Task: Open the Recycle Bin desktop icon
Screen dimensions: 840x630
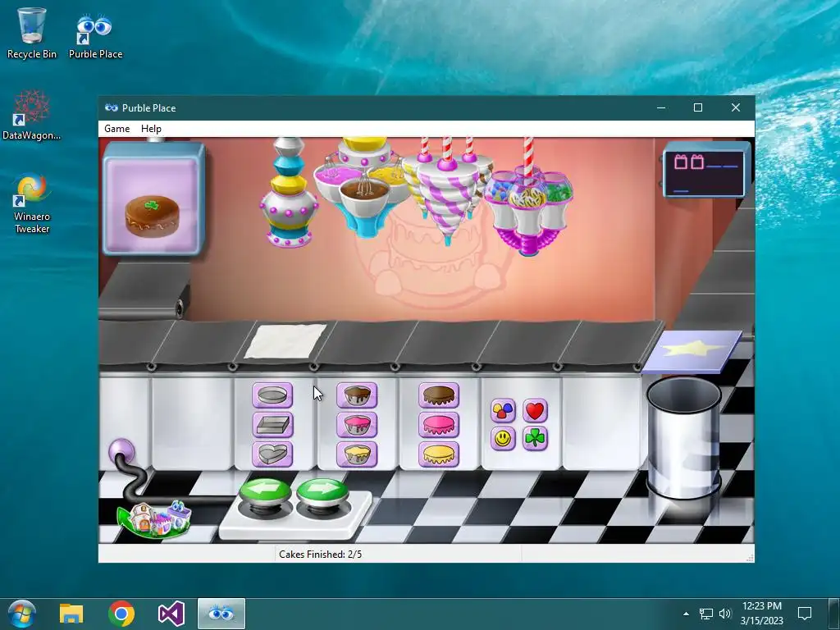Action: pos(32,33)
